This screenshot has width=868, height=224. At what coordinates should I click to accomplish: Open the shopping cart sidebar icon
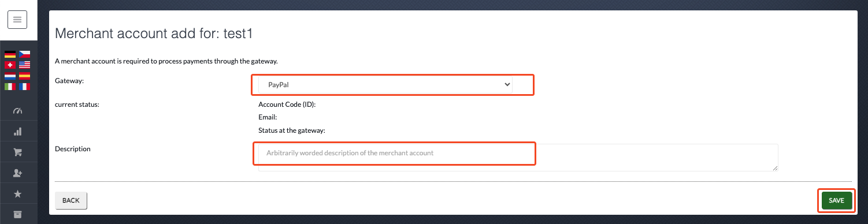point(17,152)
